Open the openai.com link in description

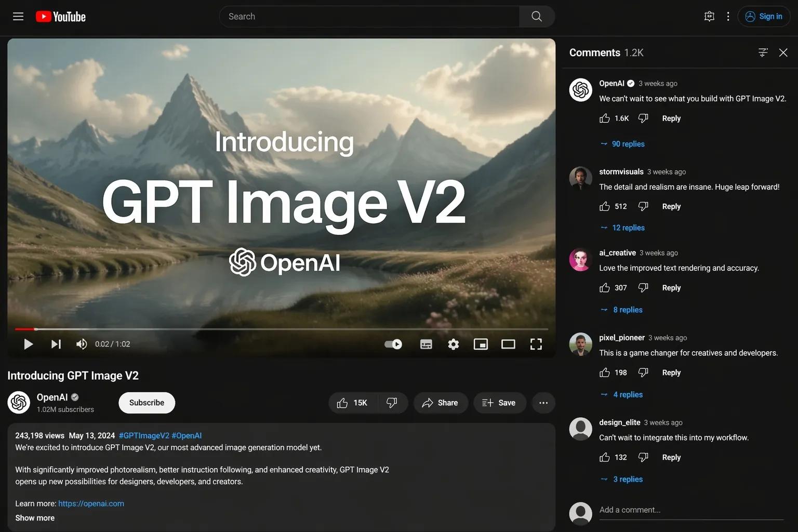(91, 503)
